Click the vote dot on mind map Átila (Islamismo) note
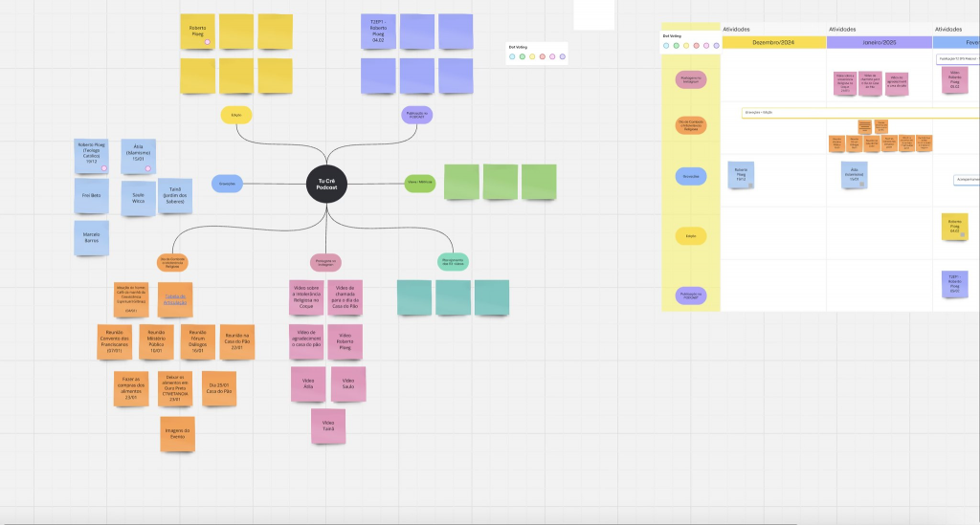The image size is (980, 525). coord(148,168)
